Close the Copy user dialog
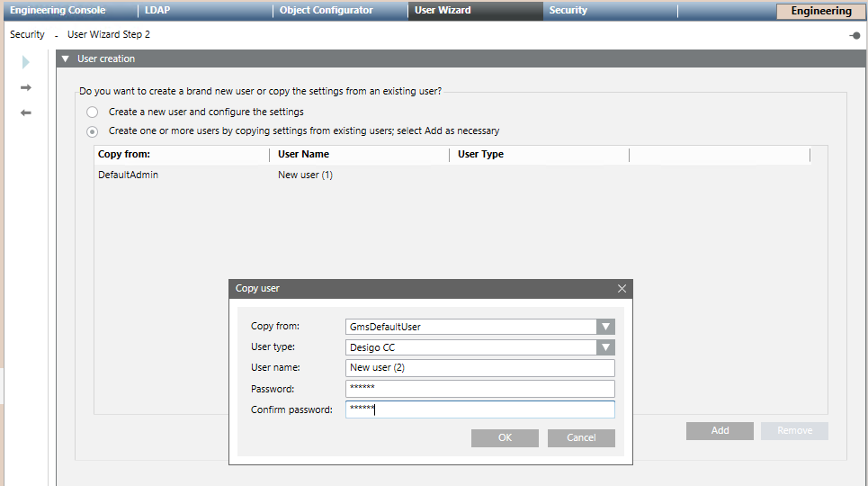Image resolution: width=868 pixels, height=486 pixels. (x=622, y=289)
